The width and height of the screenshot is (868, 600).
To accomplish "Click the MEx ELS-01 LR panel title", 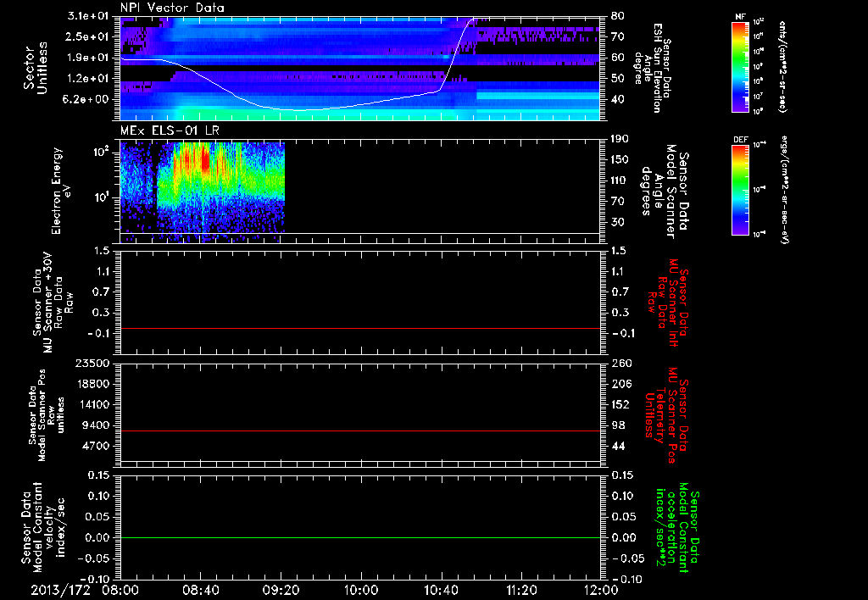I will (170, 131).
